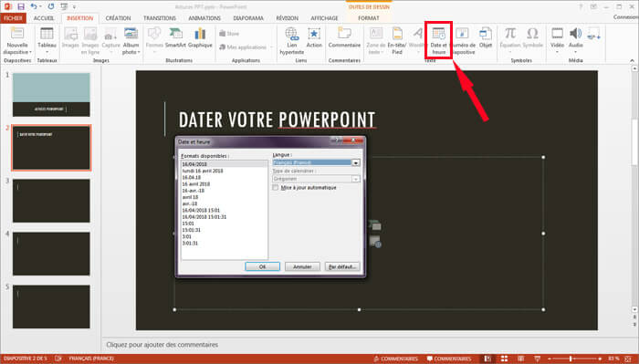Click Annuler in the dialog

coord(302,266)
